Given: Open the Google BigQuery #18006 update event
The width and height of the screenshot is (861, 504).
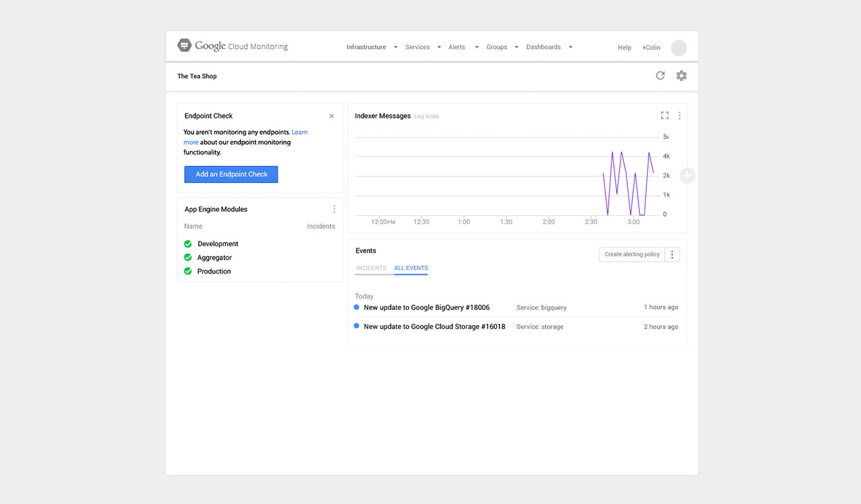Looking at the screenshot, I should point(427,307).
